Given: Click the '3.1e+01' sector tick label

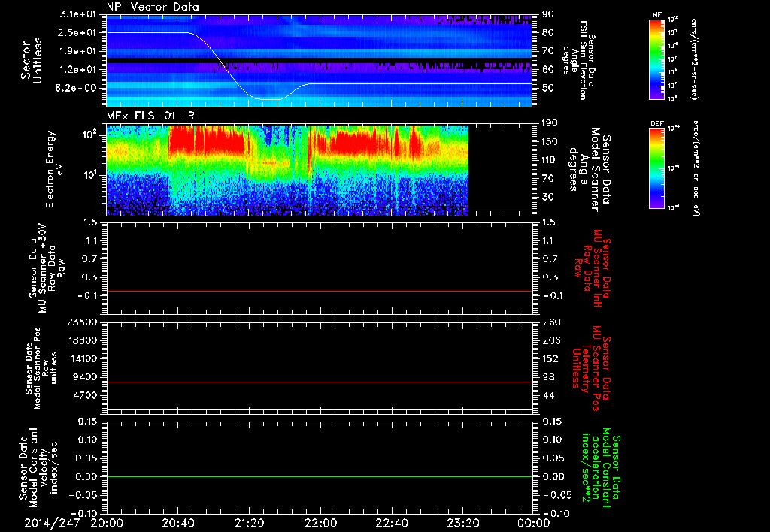Looking at the screenshot, I should pyautogui.click(x=77, y=14).
